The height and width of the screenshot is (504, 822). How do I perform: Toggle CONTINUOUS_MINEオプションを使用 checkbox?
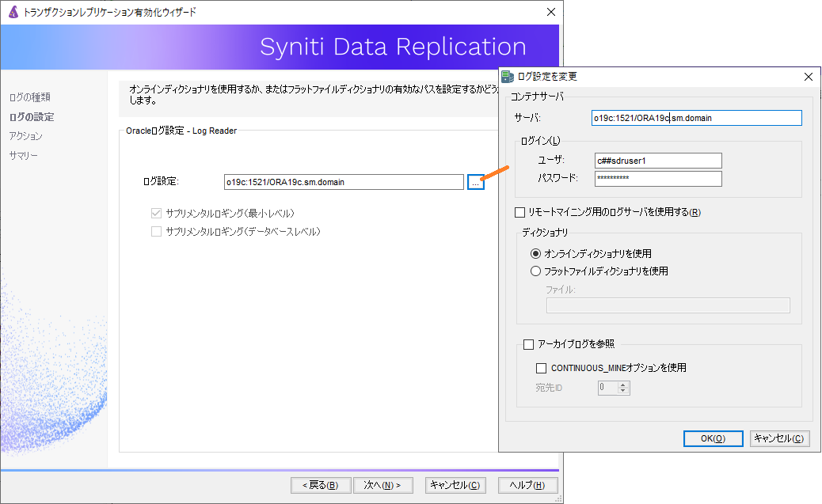click(x=542, y=368)
